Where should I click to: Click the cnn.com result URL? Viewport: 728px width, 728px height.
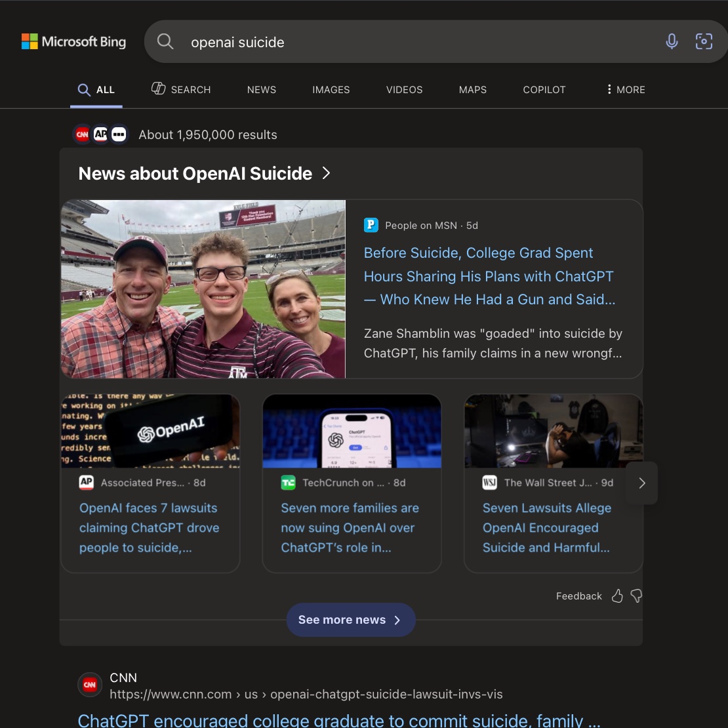pos(306,694)
